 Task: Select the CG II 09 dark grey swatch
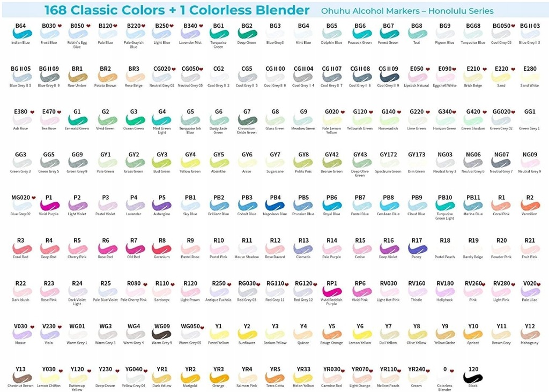[389, 77]
